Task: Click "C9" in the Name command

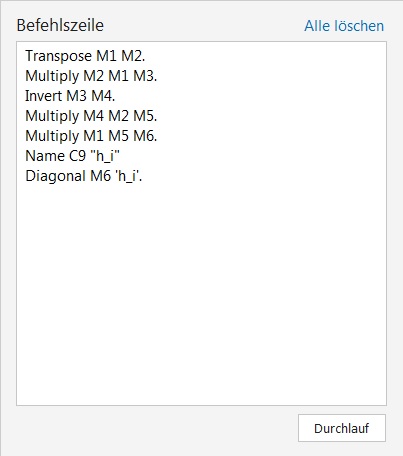Action: coord(77,156)
